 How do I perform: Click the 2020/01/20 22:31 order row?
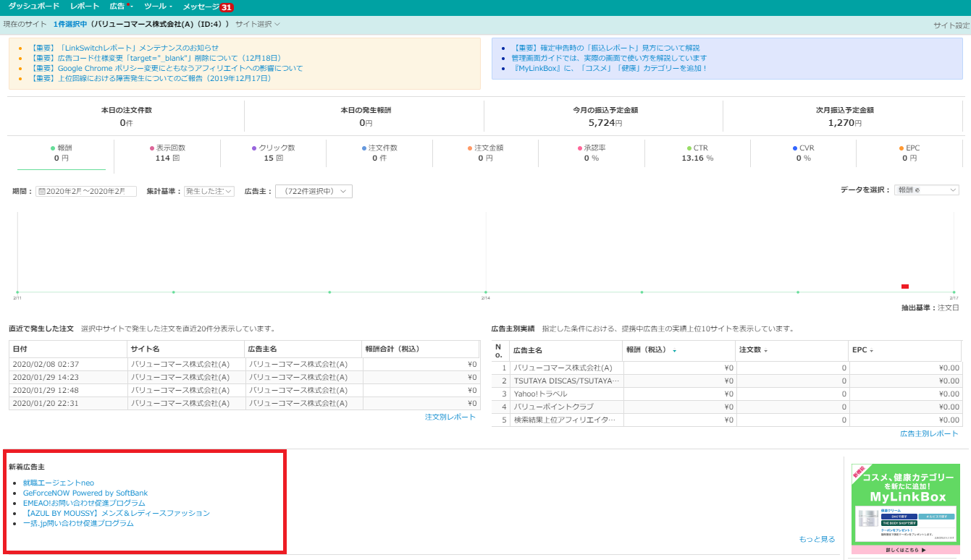pos(244,404)
